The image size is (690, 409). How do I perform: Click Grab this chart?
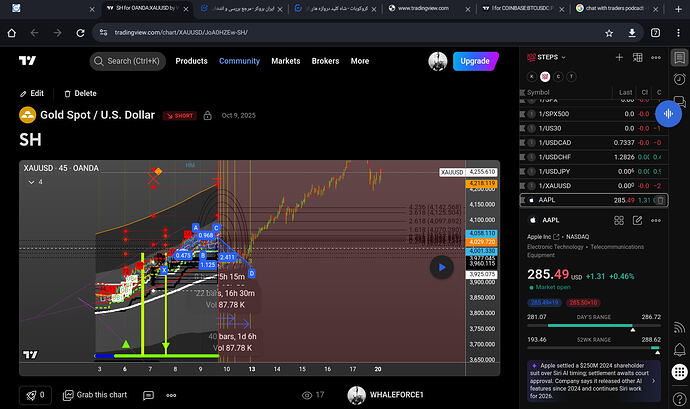[95, 395]
